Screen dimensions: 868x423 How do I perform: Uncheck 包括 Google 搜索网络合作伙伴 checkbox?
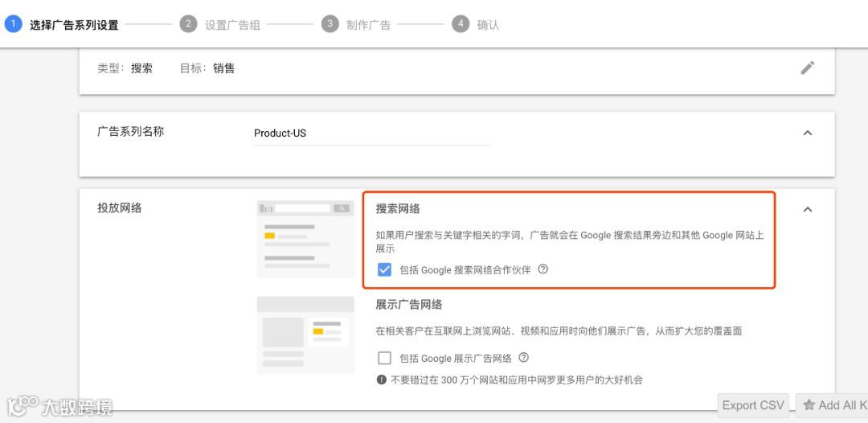pos(384,269)
